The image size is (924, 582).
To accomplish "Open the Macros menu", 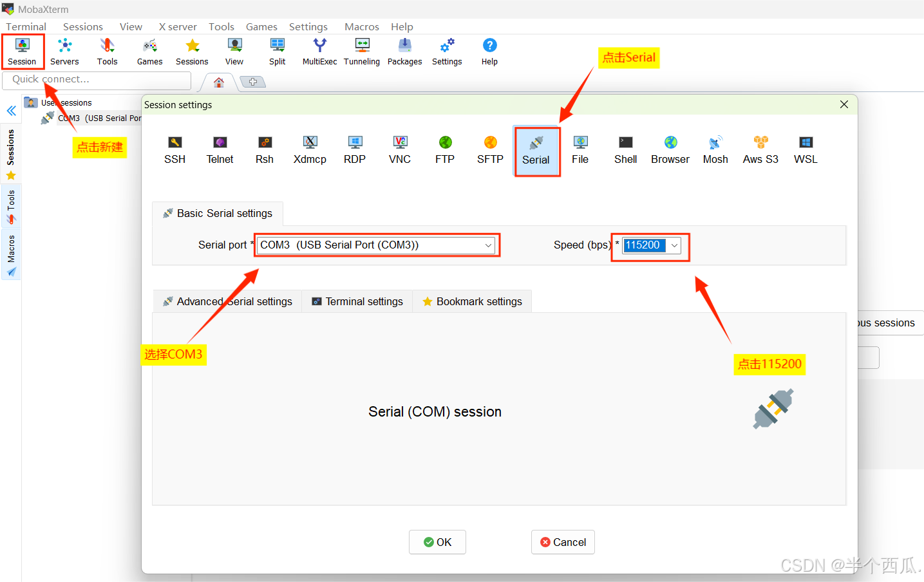I will click(362, 26).
